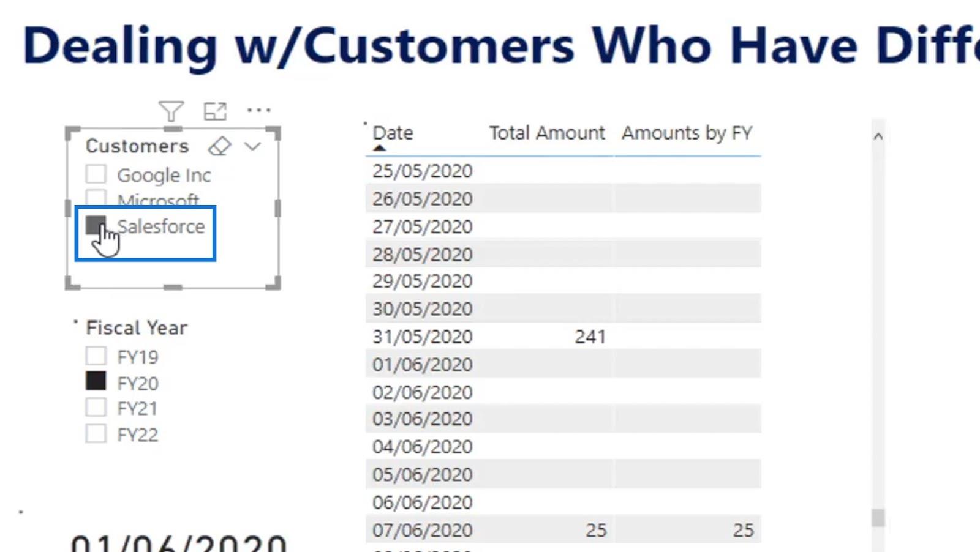980x552 pixels.
Task: Select the 27/05/2020 date cell
Action: pos(422,226)
